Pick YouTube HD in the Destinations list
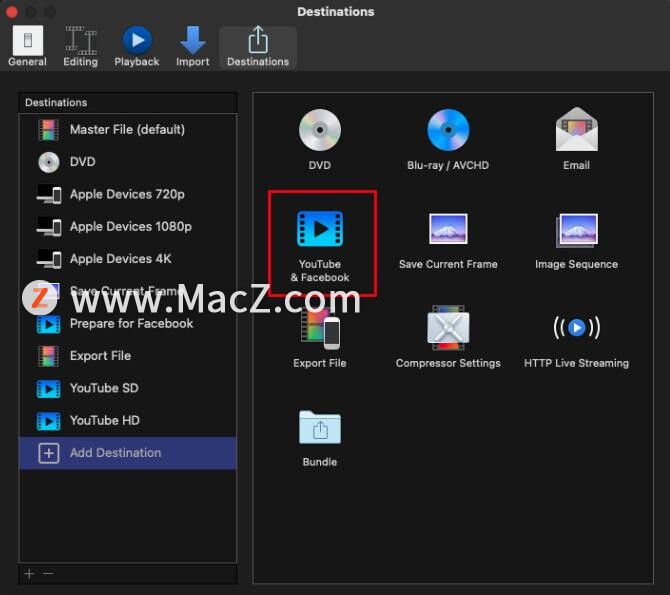Image resolution: width=670 pixels, height=595 pixels. click(128, 421)
